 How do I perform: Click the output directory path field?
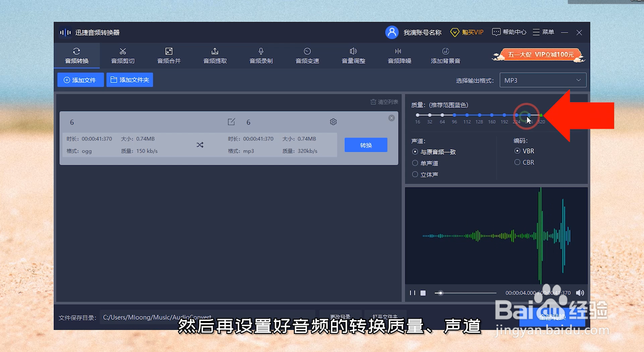coord(207,317)
